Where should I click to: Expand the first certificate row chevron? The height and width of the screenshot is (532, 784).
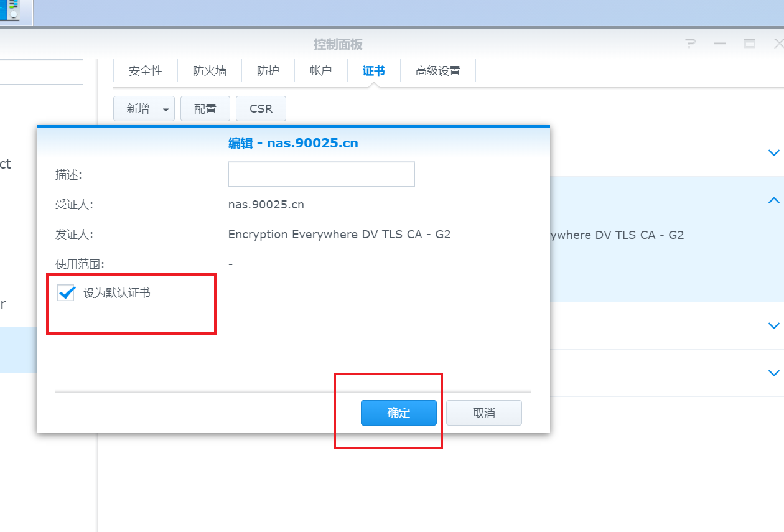(x=773, y=153)
